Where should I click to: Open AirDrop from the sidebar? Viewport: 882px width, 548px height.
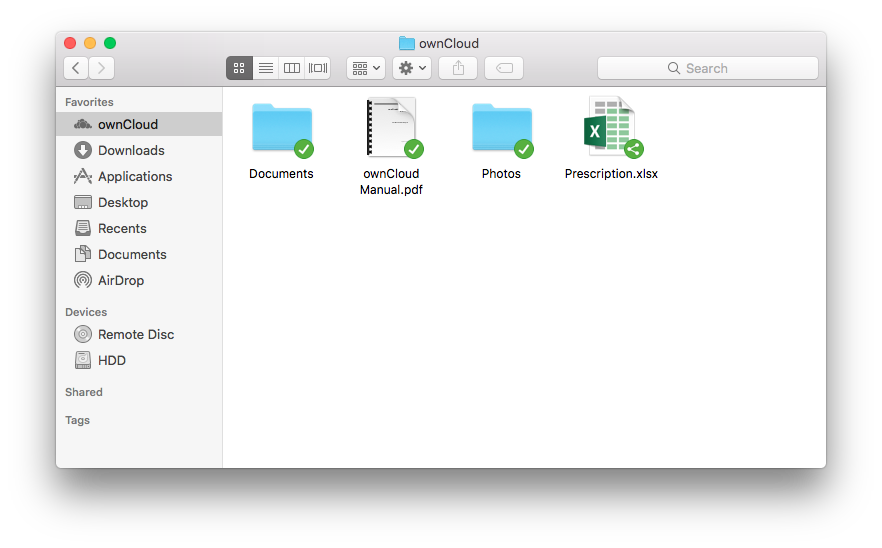tap(140, 280)
